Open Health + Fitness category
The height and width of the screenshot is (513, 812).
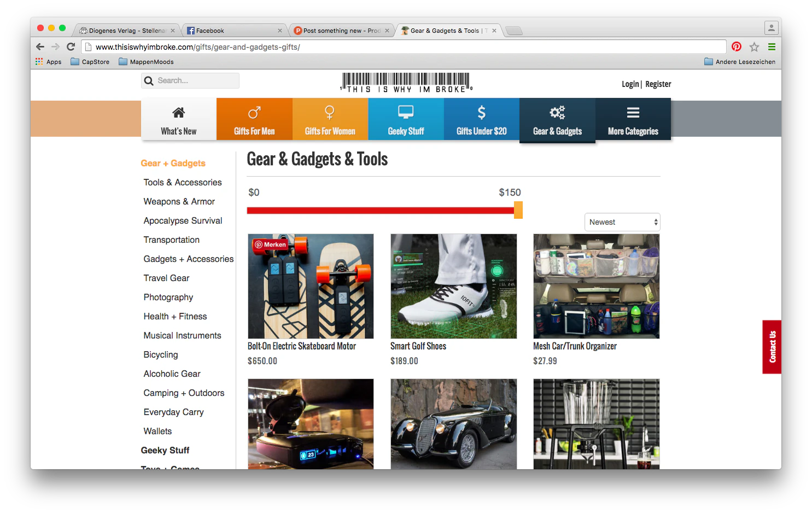coord(175,317)
